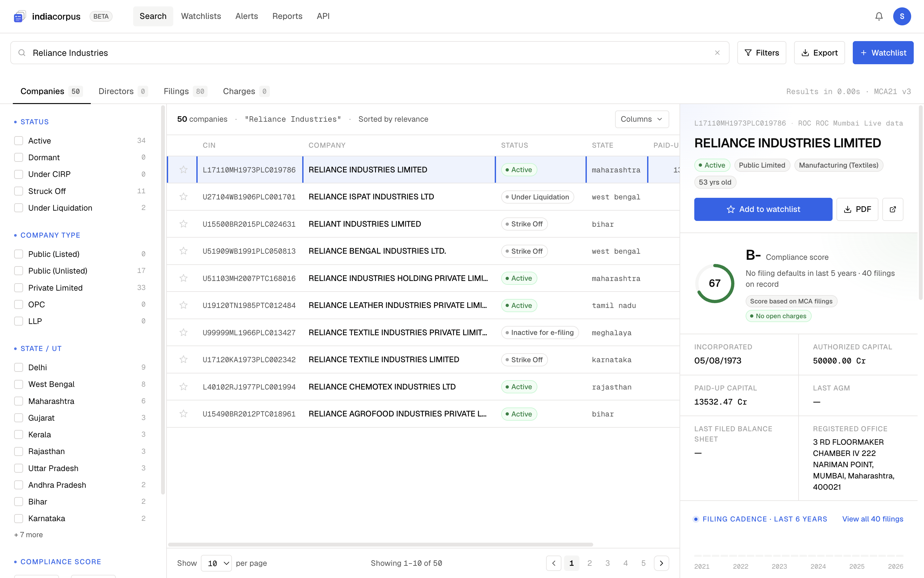924x578 pixels.
Task: Check the LLP company type filter
Action: click(x=19, y=321)
